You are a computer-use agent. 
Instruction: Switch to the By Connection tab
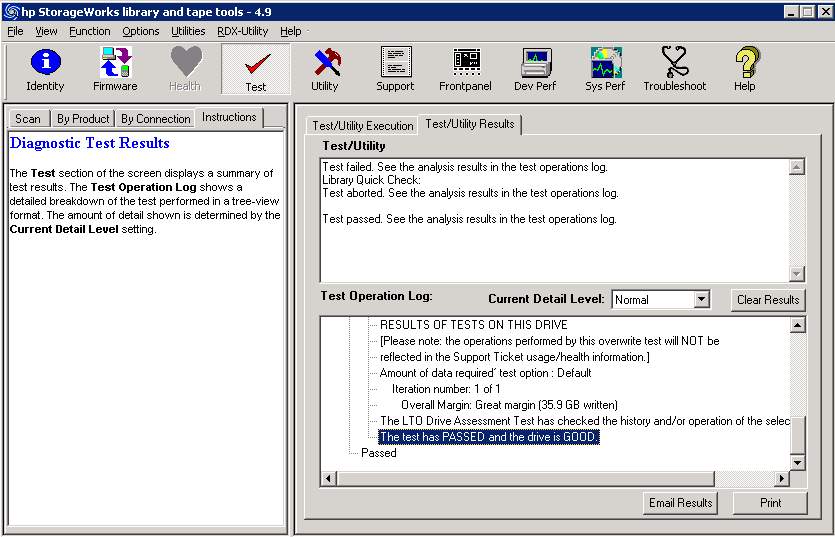tap(155, 119)
